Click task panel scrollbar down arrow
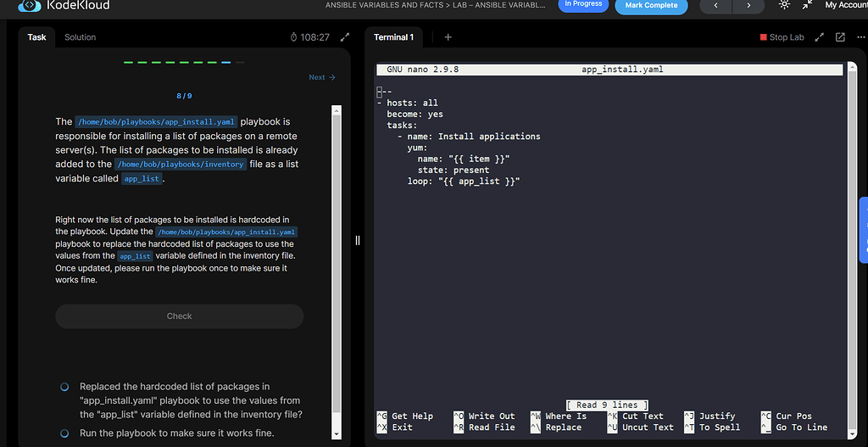 (x=337, y=433)
